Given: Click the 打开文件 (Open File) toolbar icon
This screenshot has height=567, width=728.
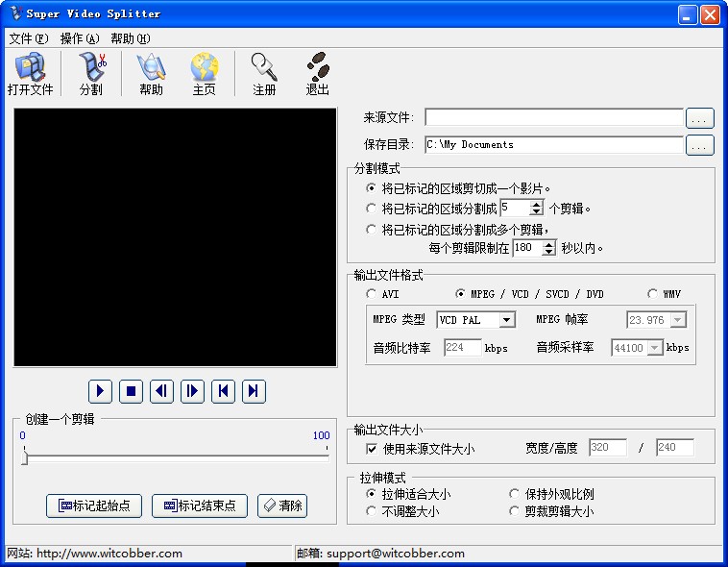Looking at the screenshot, I should pyautogui.click(x=30, y=74).
